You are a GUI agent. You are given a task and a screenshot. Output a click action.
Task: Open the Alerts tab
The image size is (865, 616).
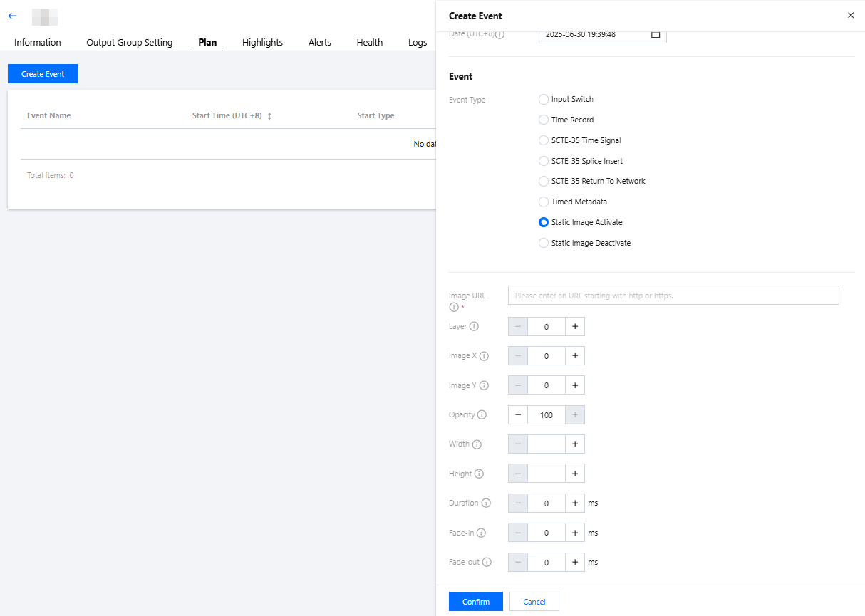pyautogui.click(x=319, y=43)
